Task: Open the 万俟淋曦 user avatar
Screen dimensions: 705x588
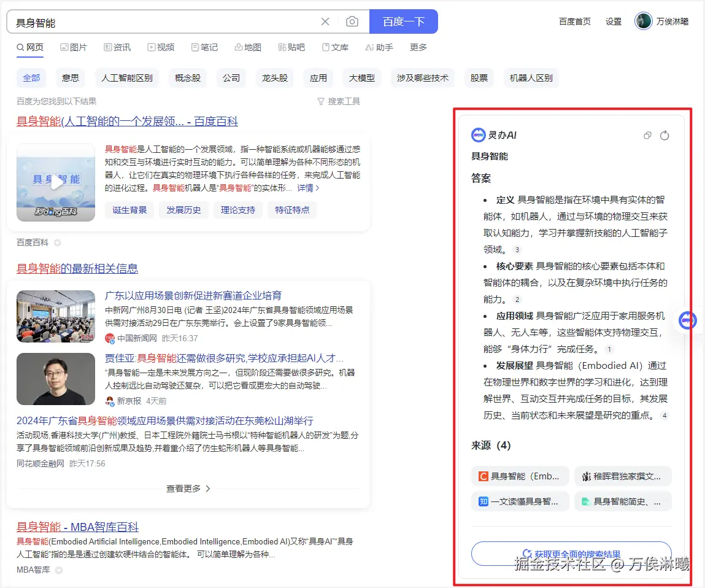Action: (x=643, y=20)
